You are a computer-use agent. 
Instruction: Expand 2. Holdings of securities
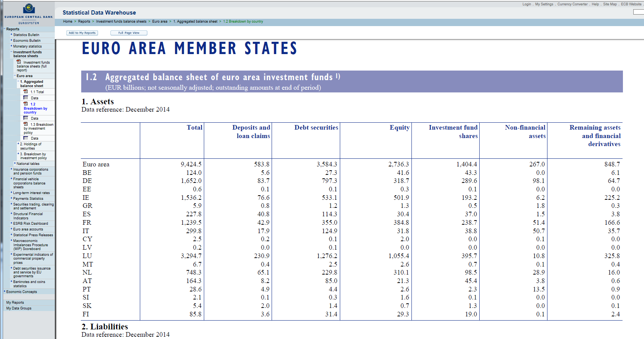pyautogui.click(x=18, y=144)
